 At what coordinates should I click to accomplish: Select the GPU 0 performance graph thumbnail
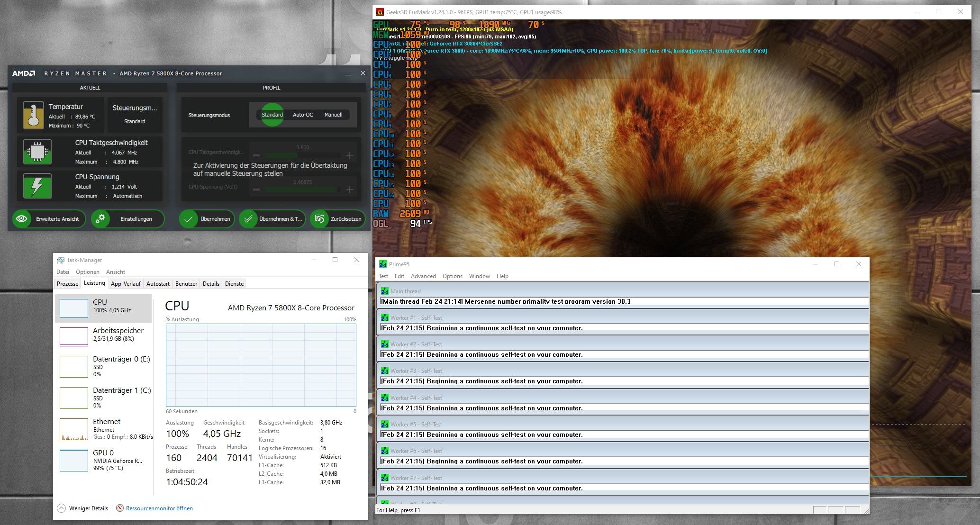tap(74, 460)
